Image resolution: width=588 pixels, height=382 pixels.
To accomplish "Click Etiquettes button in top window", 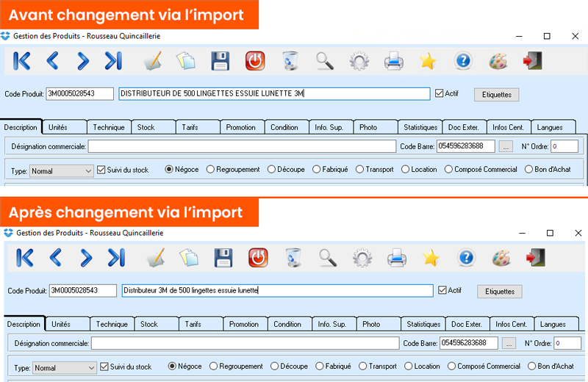I will point(497,95).
